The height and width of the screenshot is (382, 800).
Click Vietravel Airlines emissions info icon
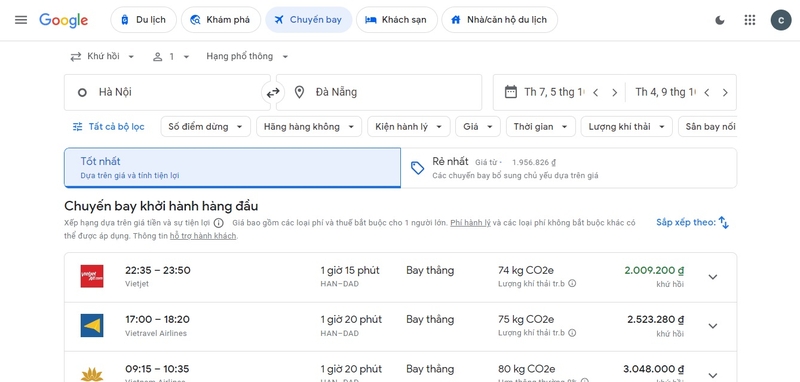572,333
